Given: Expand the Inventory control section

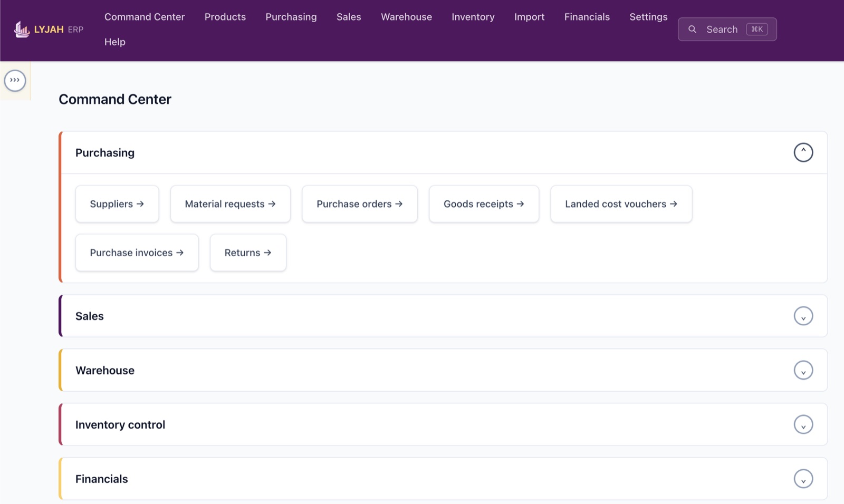Looking at the screenshot, I should [803, 424].
